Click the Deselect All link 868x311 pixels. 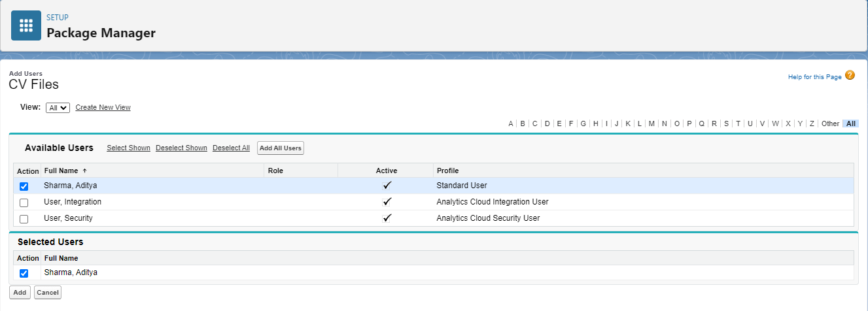coord(231,148)
